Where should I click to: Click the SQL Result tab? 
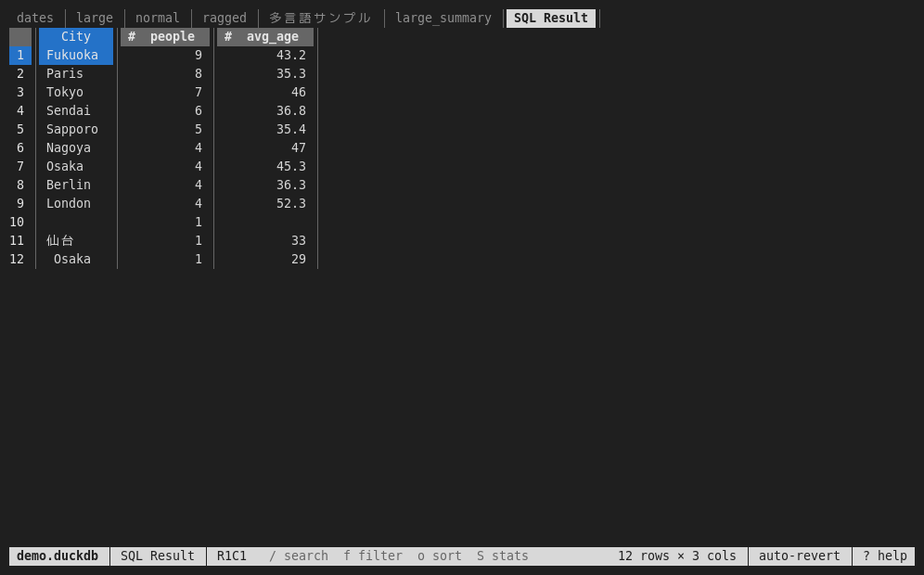tap(551, 19)
